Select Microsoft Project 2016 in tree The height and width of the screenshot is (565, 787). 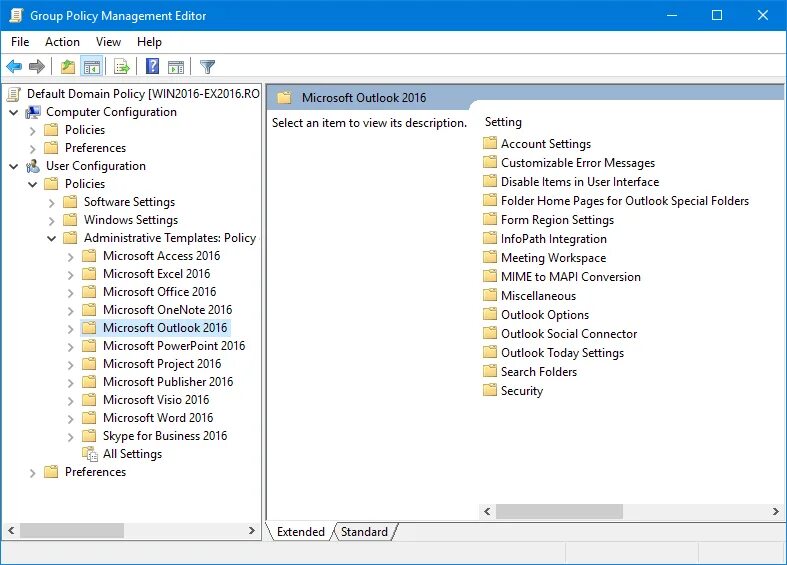[x=162, y=364]
